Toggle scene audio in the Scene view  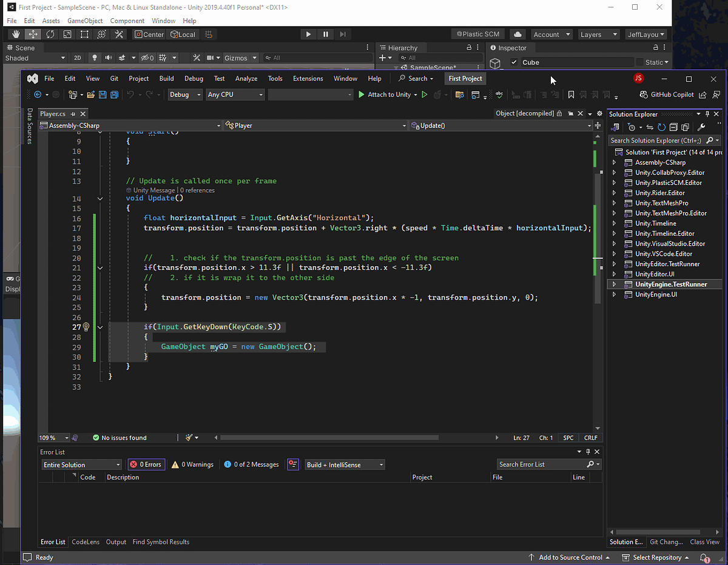tap(108, 58)
